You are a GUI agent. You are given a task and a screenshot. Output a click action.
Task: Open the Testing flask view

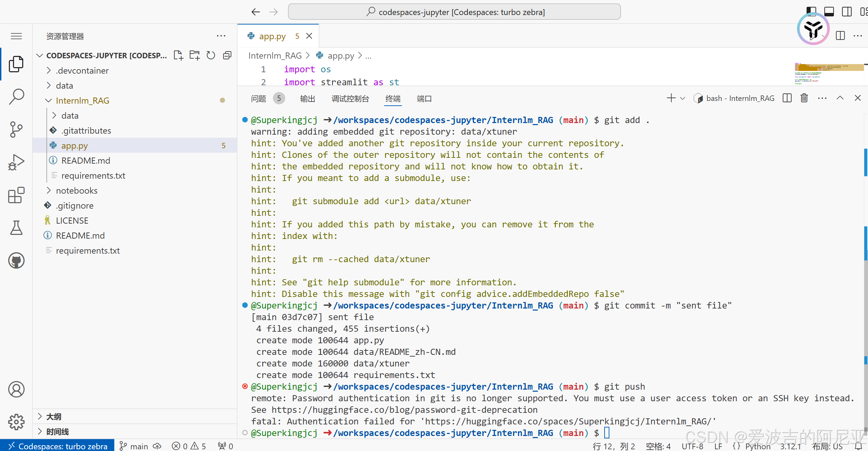[x=16, y=228]
